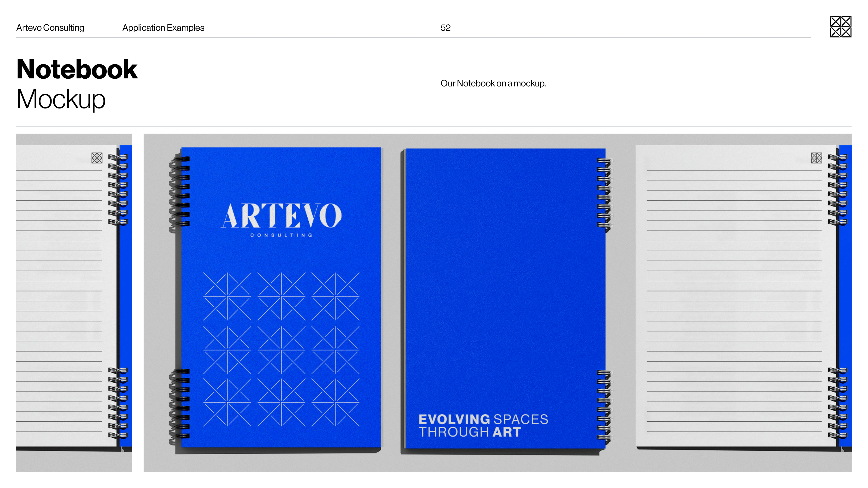Screen dimensions: 868x488
Task: Click the Application Examples section label
Action: (163, 28)
